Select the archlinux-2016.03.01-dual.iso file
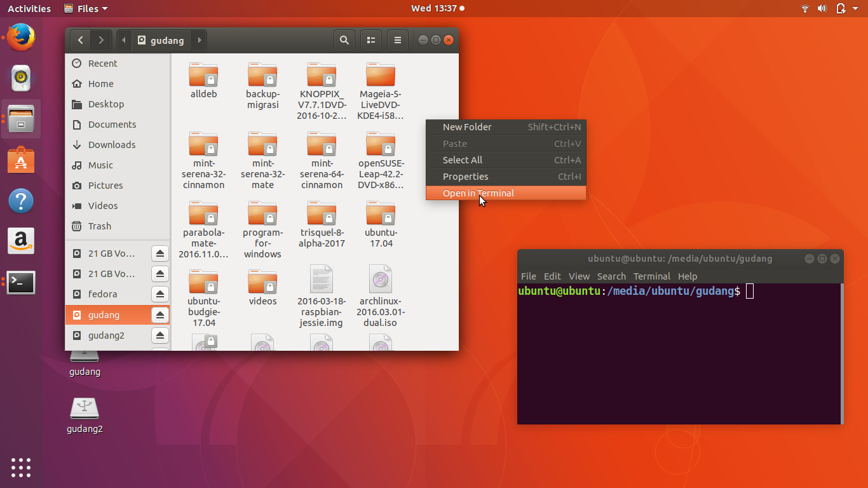 381,296
